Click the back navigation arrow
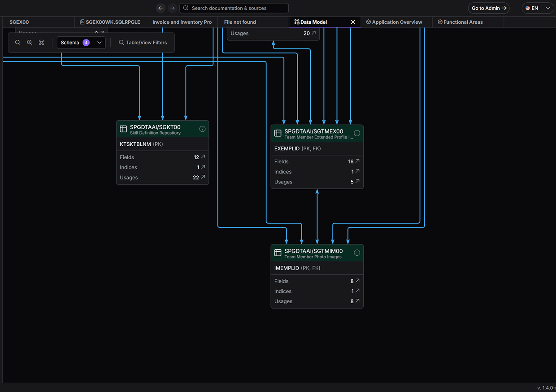The image size is (556, 392). pos(161,8)
